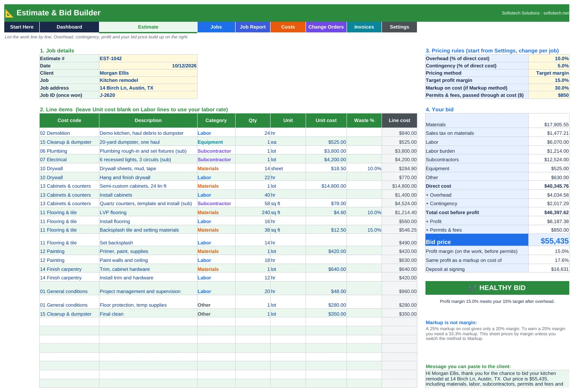Select the 02 Demolition cost code cell
The image size is (574, 392).
[x=69, y=133]
